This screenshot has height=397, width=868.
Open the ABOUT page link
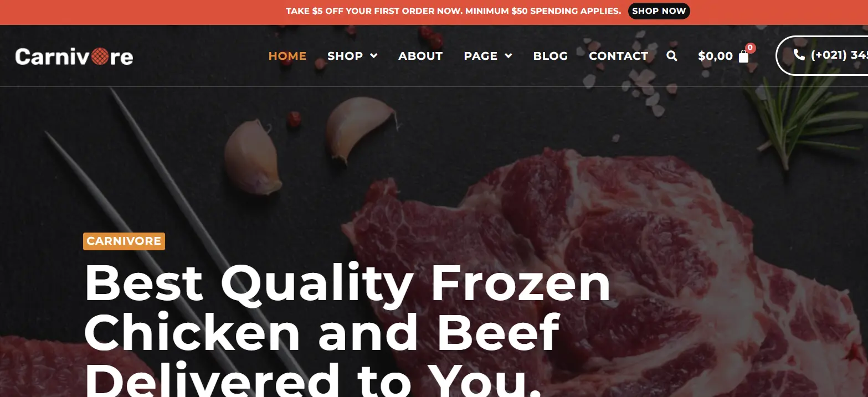click(x=420, y=56)
